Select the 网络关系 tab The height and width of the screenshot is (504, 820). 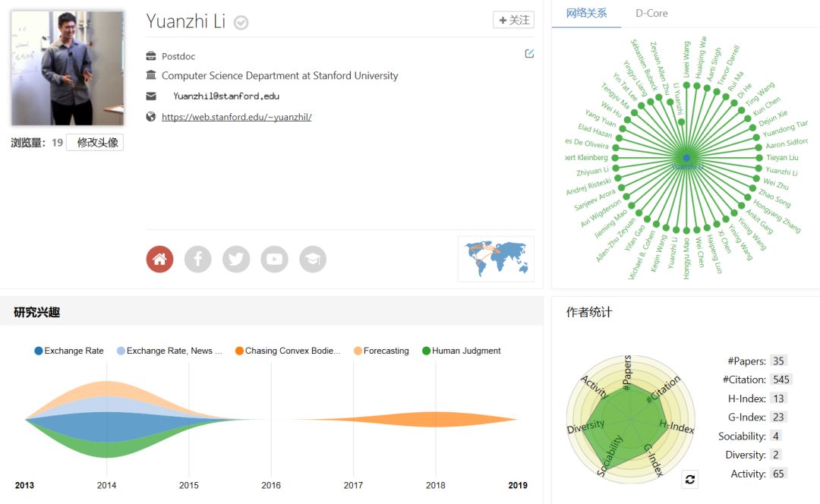coord(586,13)
